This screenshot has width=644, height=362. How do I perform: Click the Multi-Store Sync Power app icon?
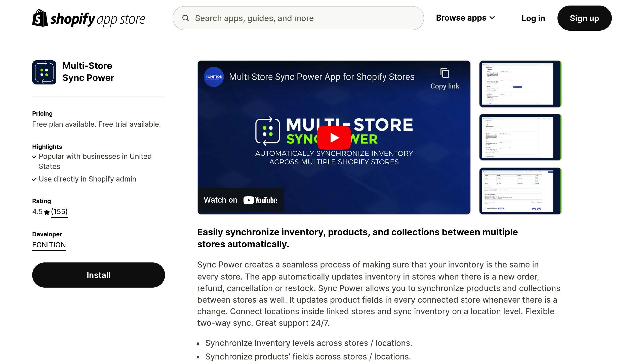click(44, 72)
